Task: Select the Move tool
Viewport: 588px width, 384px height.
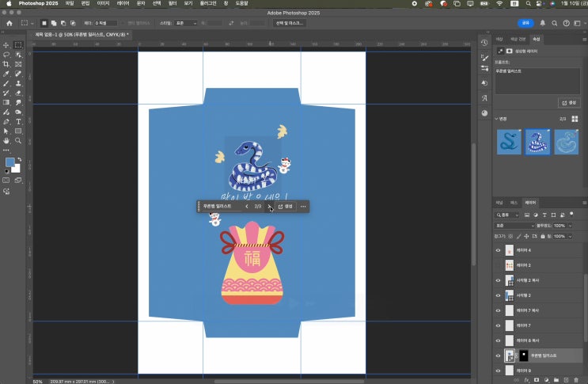Action: point(6,45)
